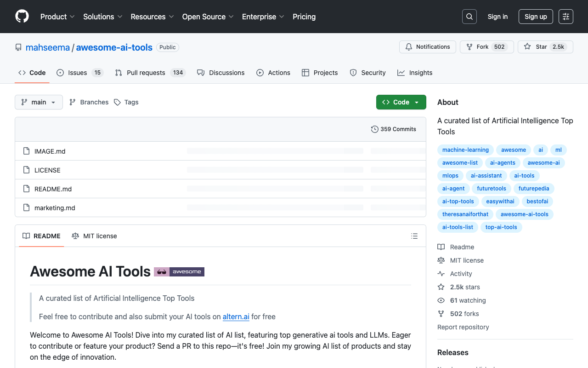Open the awesome-ai-tools repository link

(x=114, y=47)
